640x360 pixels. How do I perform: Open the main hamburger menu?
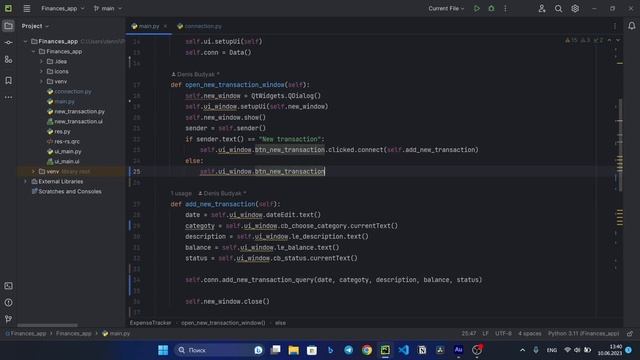27,8
